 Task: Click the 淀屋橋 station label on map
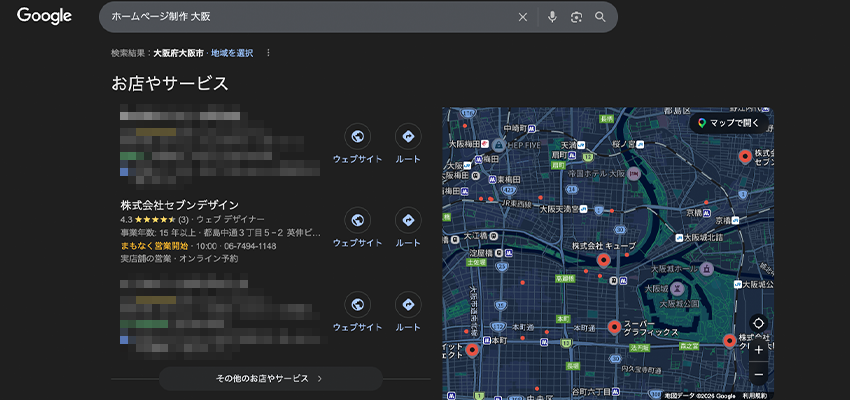point(480,253)
